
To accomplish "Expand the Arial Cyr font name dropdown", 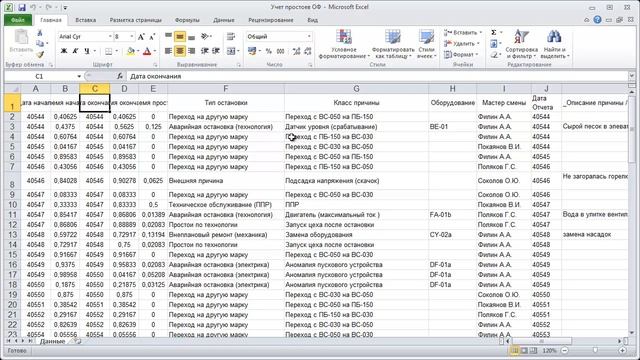I will (110, 37).
